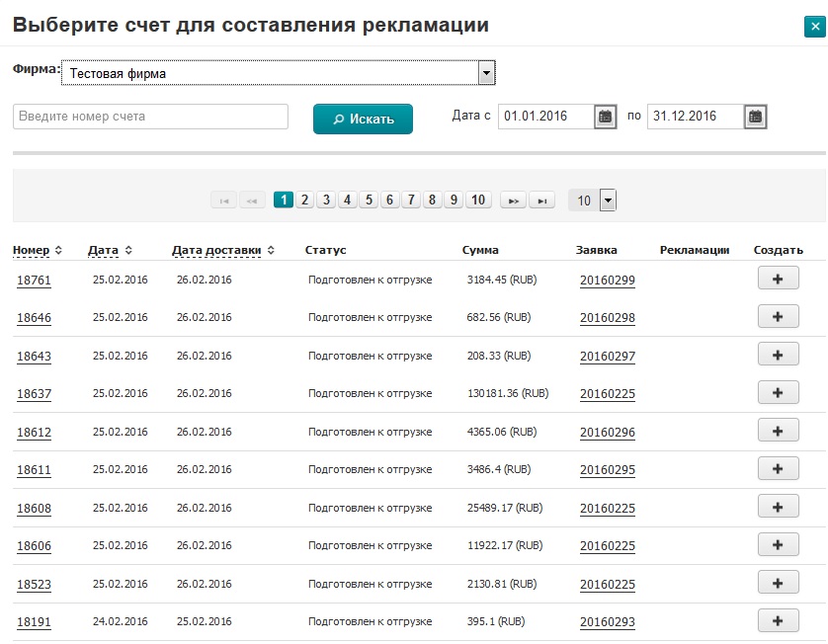Create a claim for invoice 18761
Viewport: 828px width, 644px height.
[x=778, y=280]
